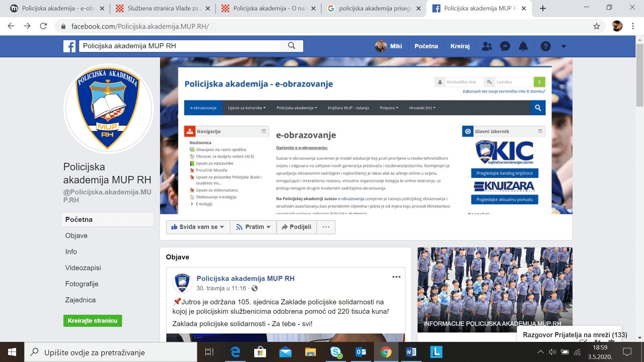Image resolution: width=644 pixels, height=362 pixels.
Task: Select 'Fotografije' in left sidebar
Action: pyautogui.click(x=82, y=284)
